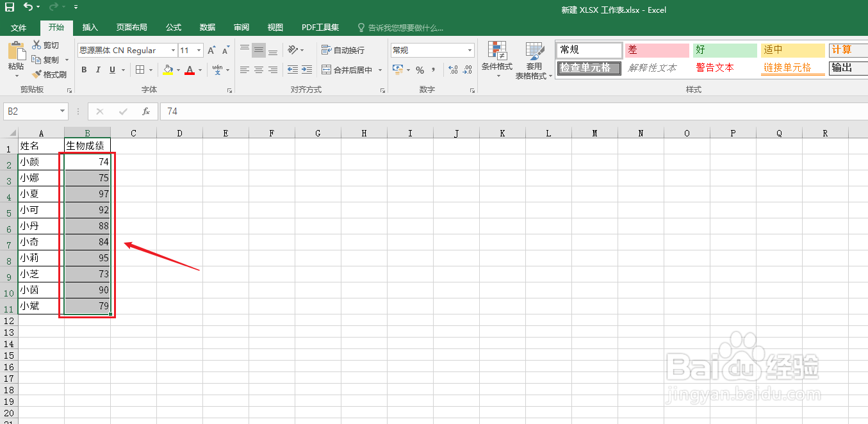Click the wén phonetic guide icon
868x424 pixels.
[217, 70]
